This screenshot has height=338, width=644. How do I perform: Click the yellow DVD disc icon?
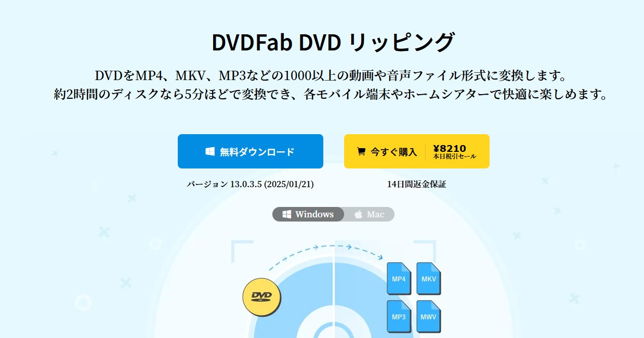click(261, 297)
